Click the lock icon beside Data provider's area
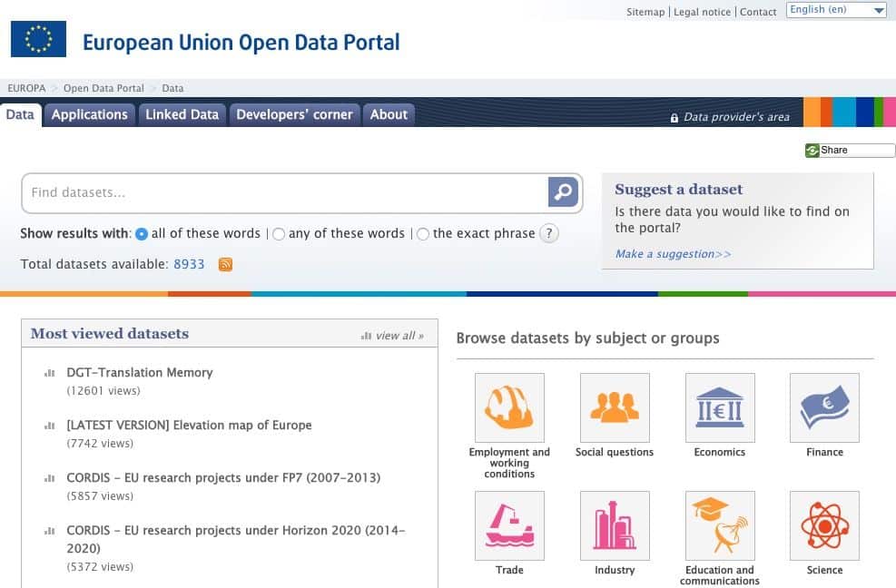Viewport: 896px width, 588px height. pos(674,118)
